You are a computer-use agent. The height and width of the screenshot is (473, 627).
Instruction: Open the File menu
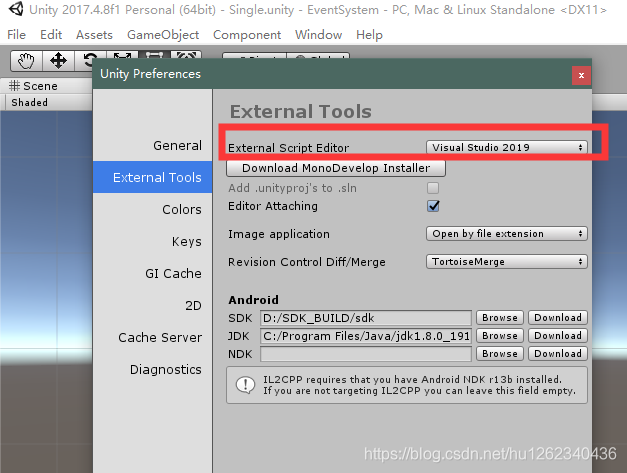(16, 35)
